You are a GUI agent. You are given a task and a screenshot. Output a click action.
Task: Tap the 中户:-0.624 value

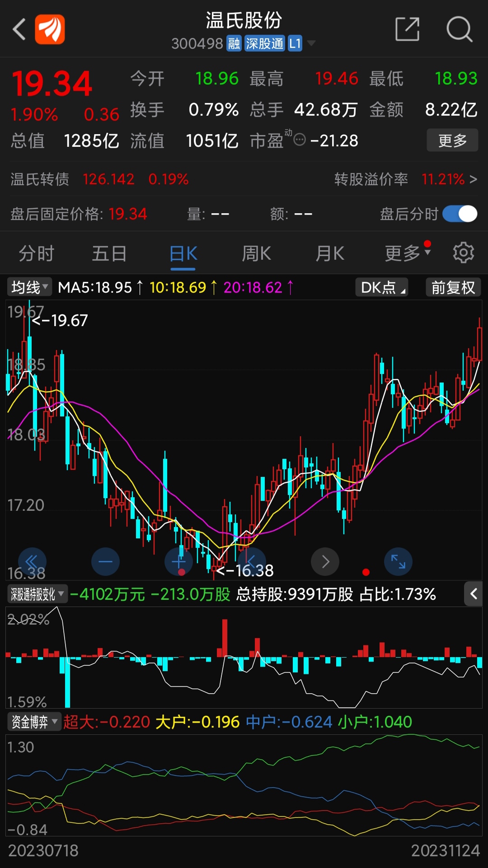point(289,722)
